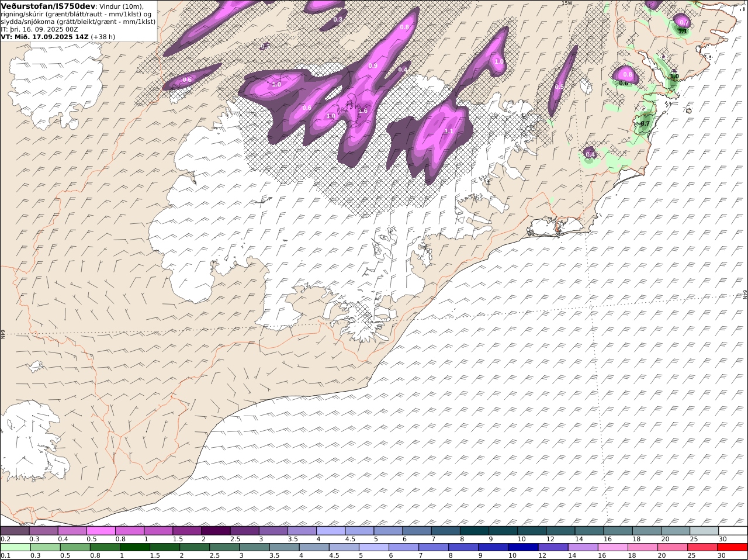Click the '0.9' snowfall value on the map
The image size is (748, 560).
pos(373,65)
